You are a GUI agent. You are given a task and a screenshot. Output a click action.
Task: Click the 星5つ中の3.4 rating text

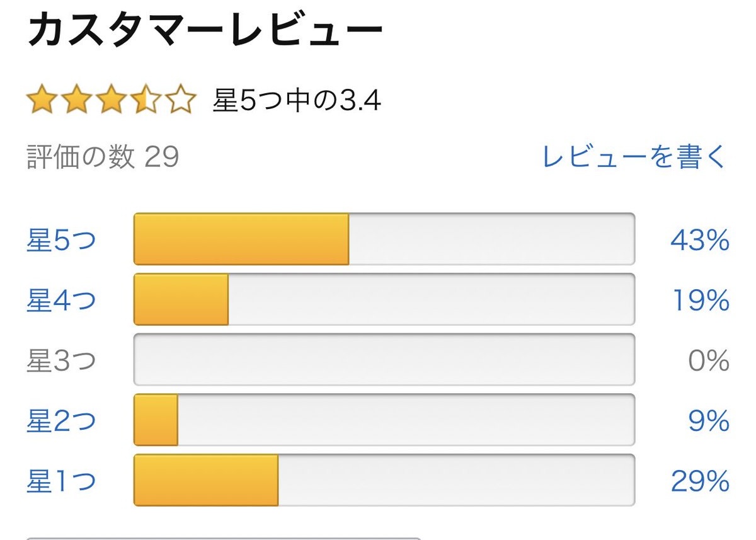297,101
